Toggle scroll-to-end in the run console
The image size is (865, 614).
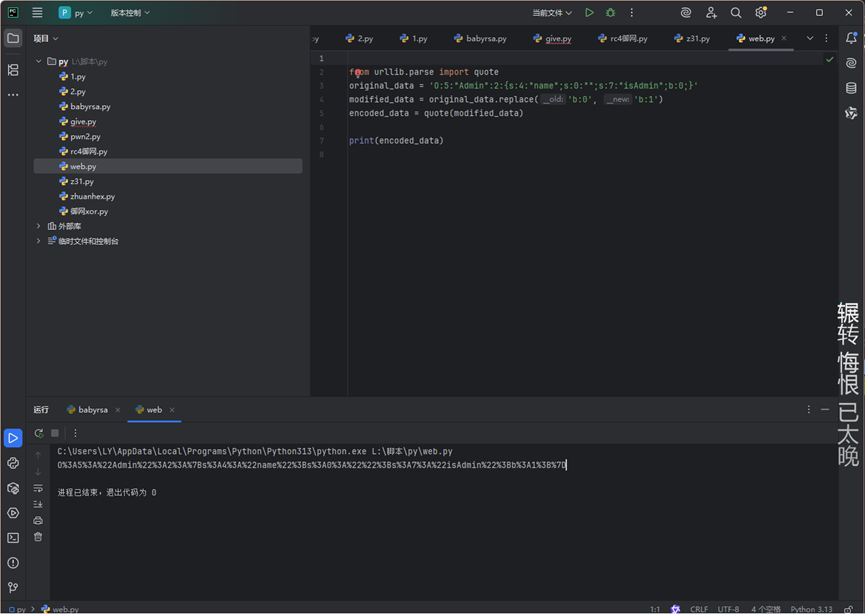(x=38, y=504)
